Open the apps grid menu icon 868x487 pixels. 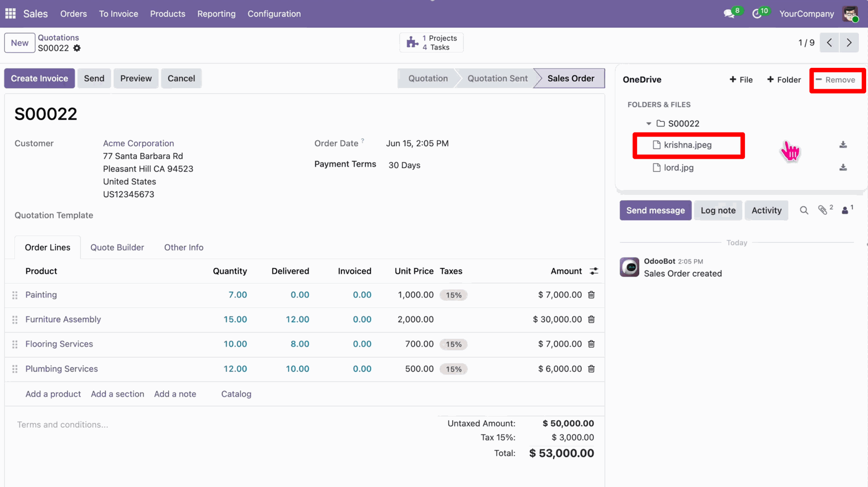pos(10,14)
